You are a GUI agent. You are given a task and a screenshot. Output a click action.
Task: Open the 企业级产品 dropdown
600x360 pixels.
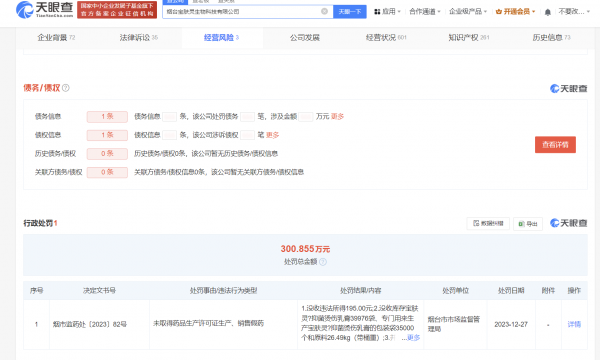pyautogui.click(x=468, y=11)
